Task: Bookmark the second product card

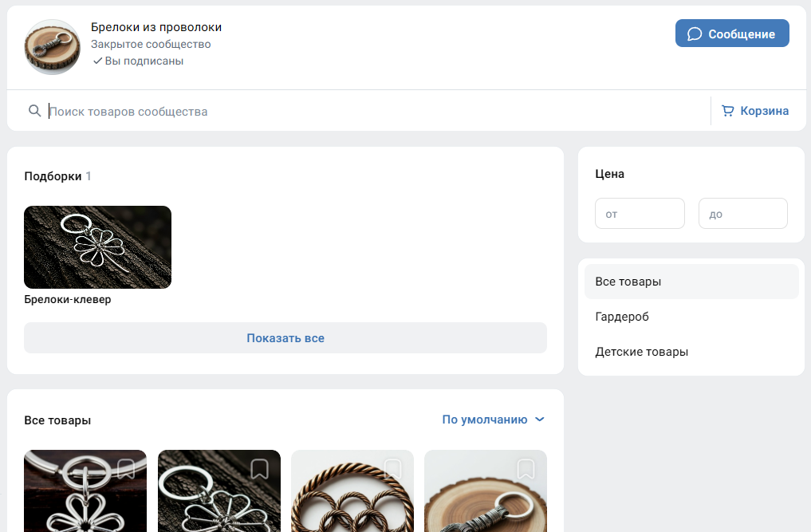Action: pyautogui.click(x=259, y=468)
